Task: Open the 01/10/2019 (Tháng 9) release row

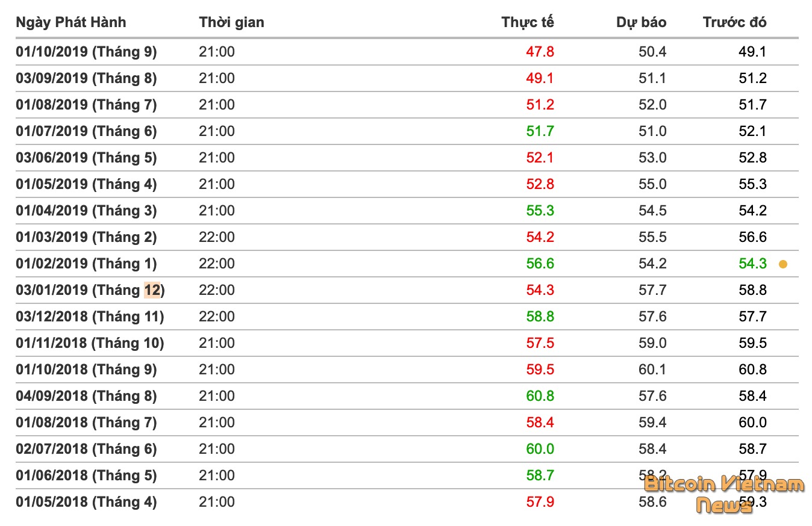Action: [86, 52]
